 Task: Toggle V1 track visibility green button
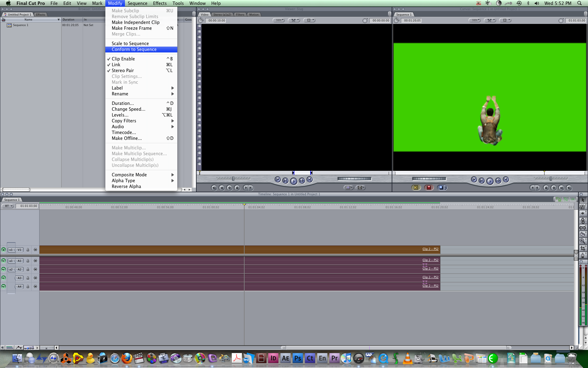click(3, 250)
